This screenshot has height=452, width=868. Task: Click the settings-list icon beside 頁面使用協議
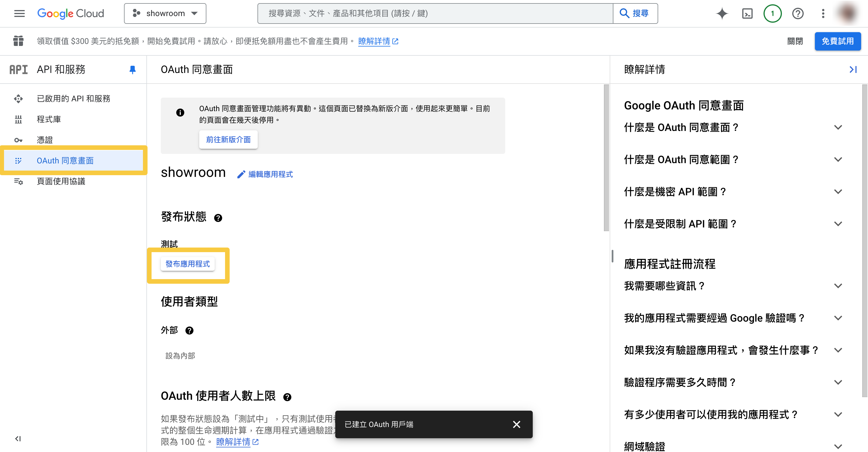click(18, 181)
